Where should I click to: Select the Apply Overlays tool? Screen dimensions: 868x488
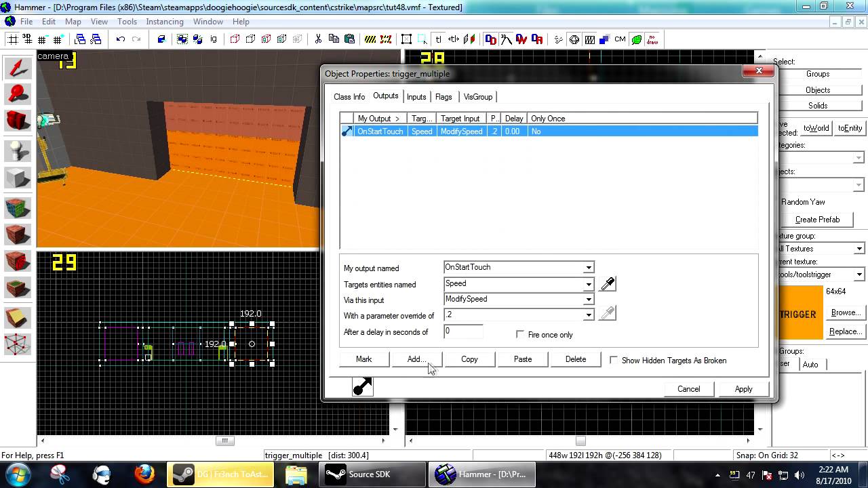click(x=18, y=288)
